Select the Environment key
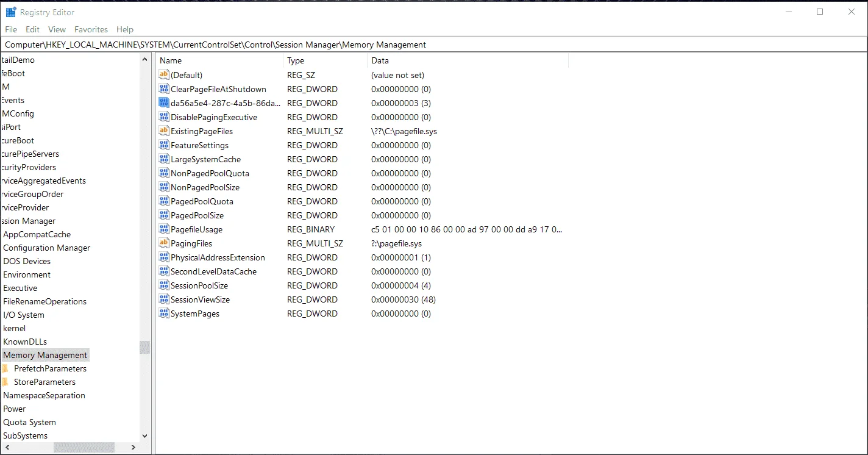Image resolution: width=868 pixels, height=455 pixels. point(27,274)
